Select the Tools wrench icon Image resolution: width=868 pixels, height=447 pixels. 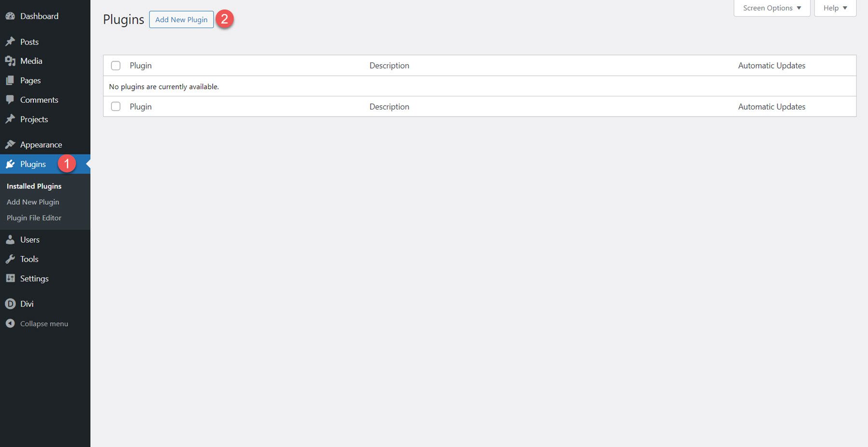(10, 259)
